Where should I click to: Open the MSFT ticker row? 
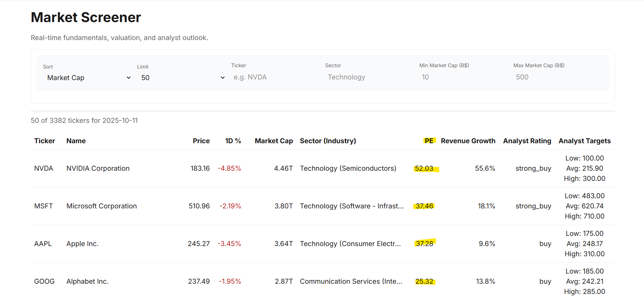[x=43, y=206]
